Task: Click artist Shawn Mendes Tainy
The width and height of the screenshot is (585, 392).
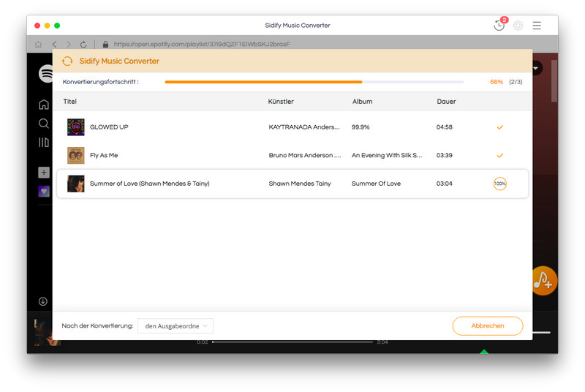Action: pyautogui.click(x=300, y=184)
